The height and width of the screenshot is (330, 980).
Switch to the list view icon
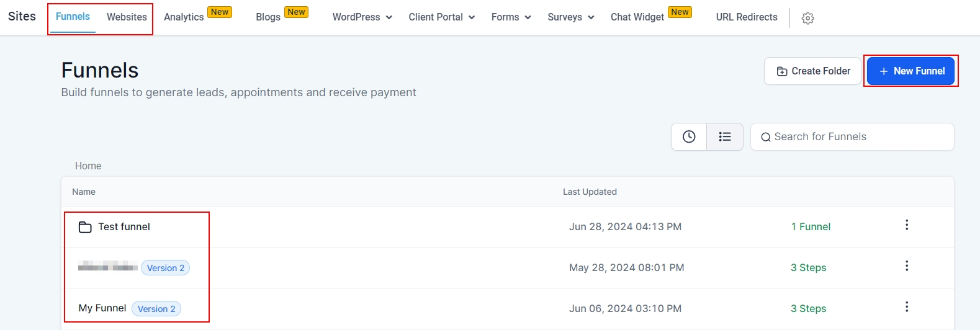[725, 137]
